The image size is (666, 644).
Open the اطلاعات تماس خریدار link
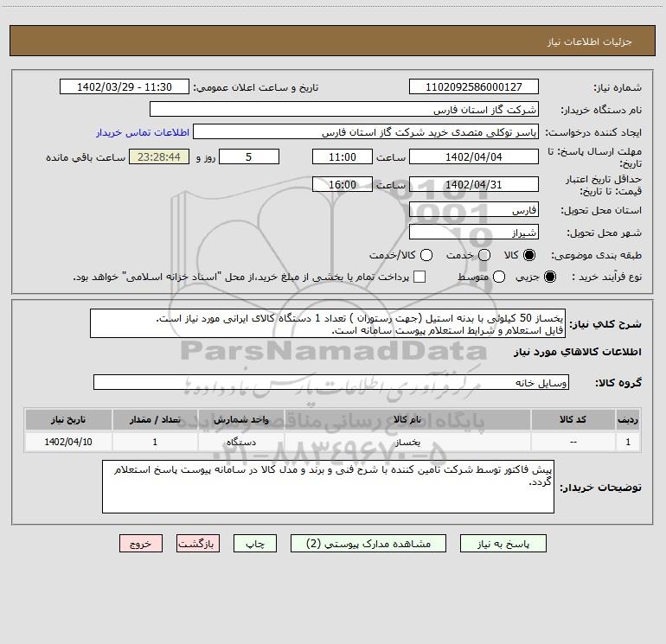click(143, 132)
